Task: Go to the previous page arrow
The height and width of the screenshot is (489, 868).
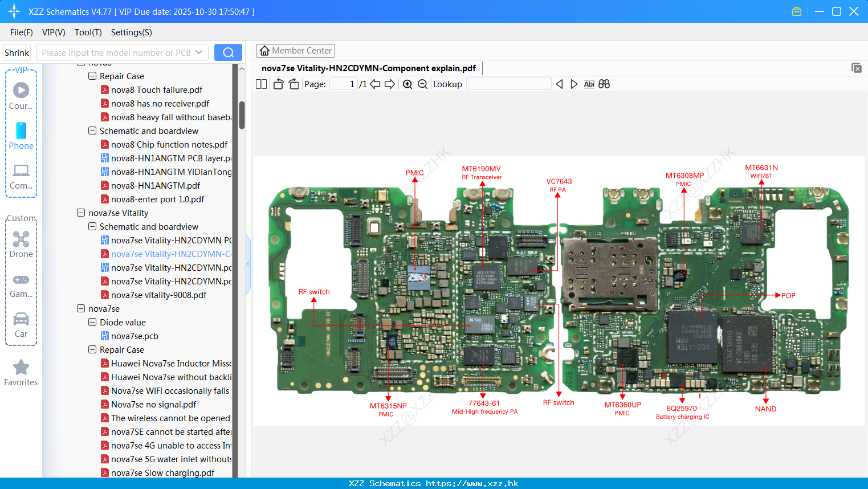Action: (375, 84)
